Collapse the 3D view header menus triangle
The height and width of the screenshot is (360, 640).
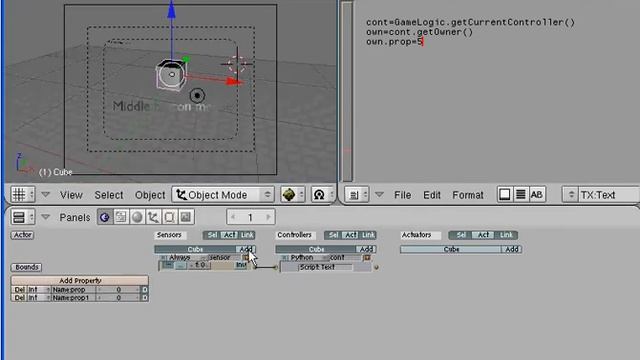pos(46,195)
